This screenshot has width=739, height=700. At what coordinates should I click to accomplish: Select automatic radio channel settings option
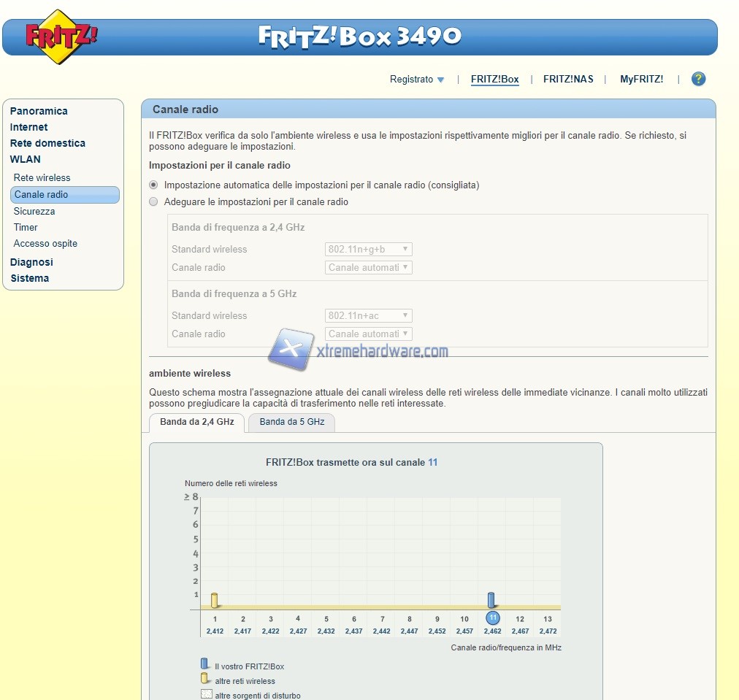(153, 185)
